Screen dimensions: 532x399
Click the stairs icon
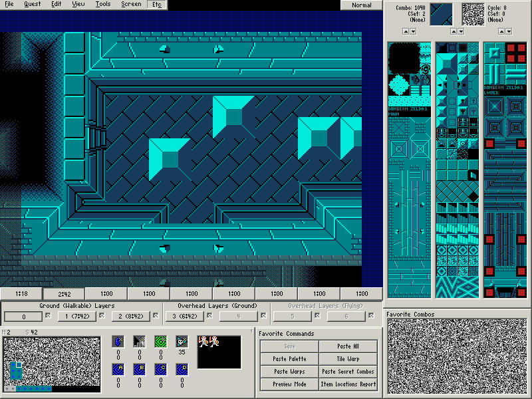coord(140,341)
